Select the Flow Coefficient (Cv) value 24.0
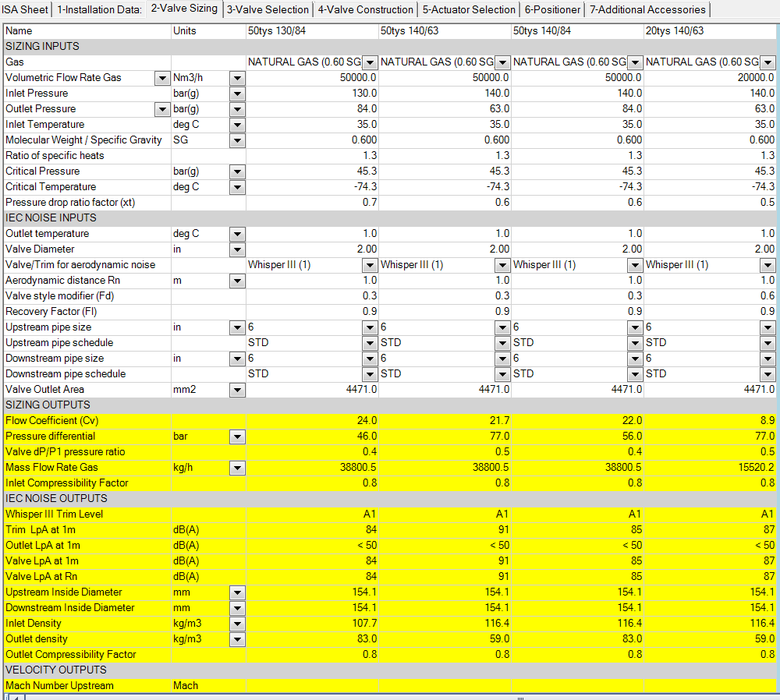The image size is (780, 700). click(312, 421)
